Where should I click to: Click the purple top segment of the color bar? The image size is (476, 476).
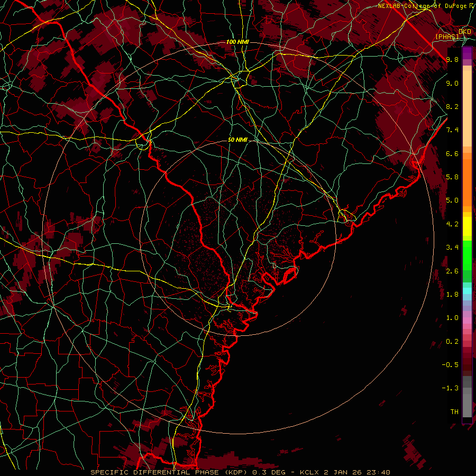point(467,53)
